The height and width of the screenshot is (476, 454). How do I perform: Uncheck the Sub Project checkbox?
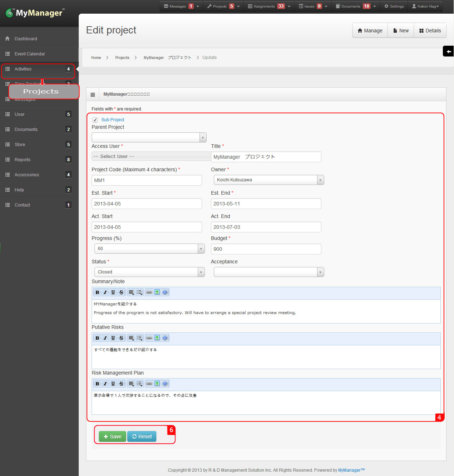95,120
